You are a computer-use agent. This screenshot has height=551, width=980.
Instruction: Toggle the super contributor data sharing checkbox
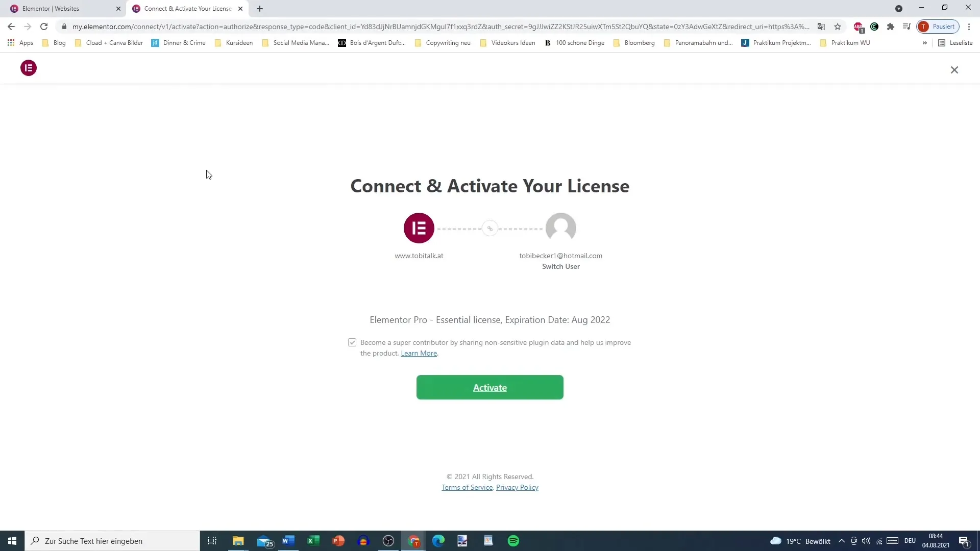click(x=352, y=342)
